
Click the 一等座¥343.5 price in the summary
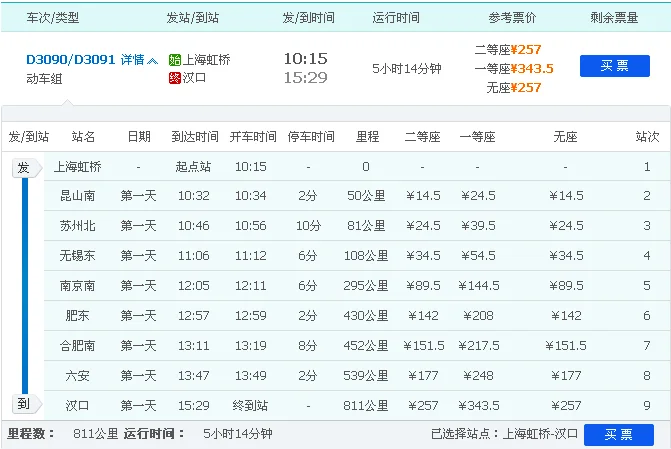[514, 68]
